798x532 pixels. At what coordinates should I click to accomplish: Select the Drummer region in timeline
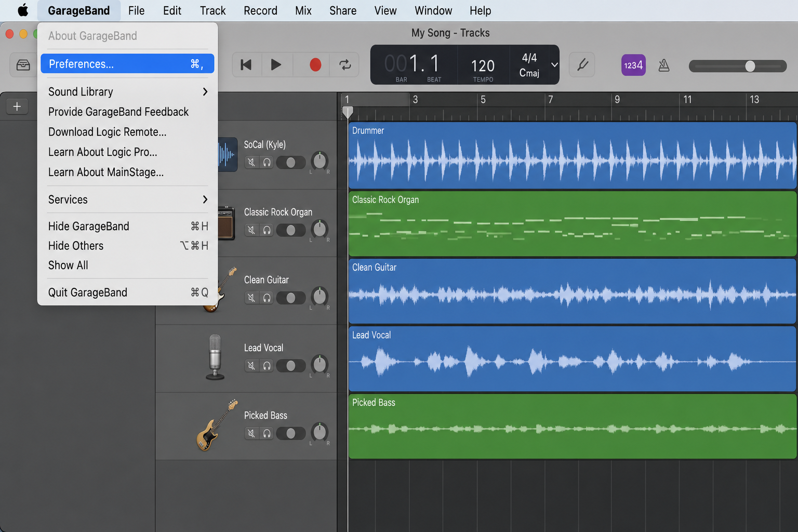tap(573, 155)
